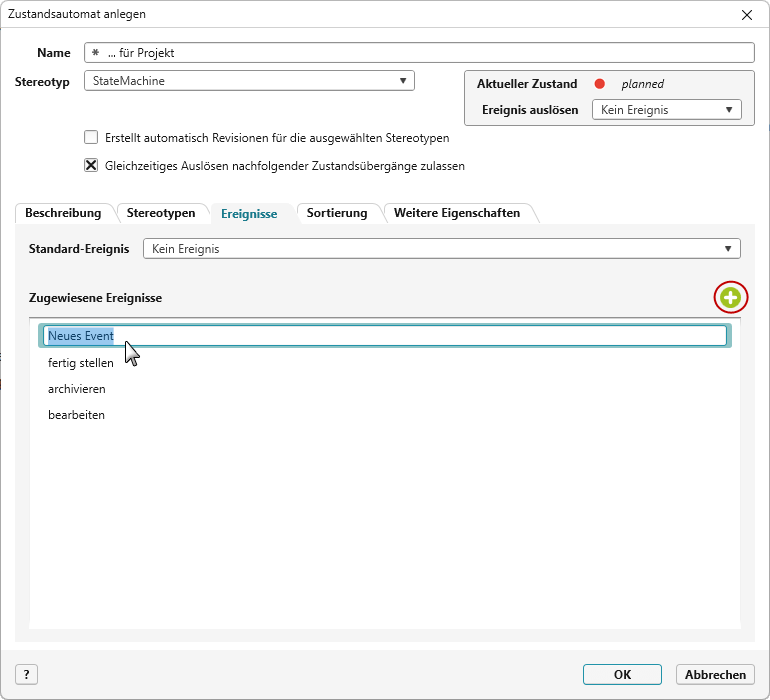This screenshot has width=770, height=700.
Task: Click the question mark help button
Action: (26, 674)
